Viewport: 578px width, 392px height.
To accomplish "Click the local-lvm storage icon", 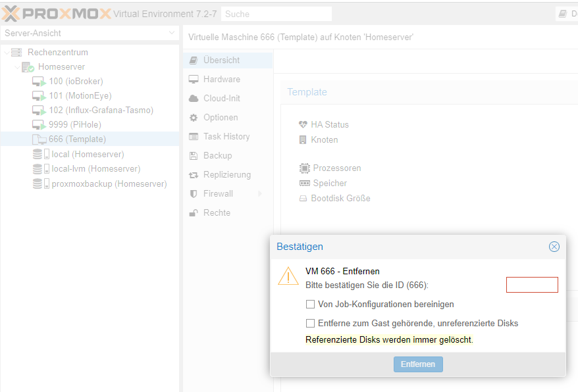I will coord(41,169).
